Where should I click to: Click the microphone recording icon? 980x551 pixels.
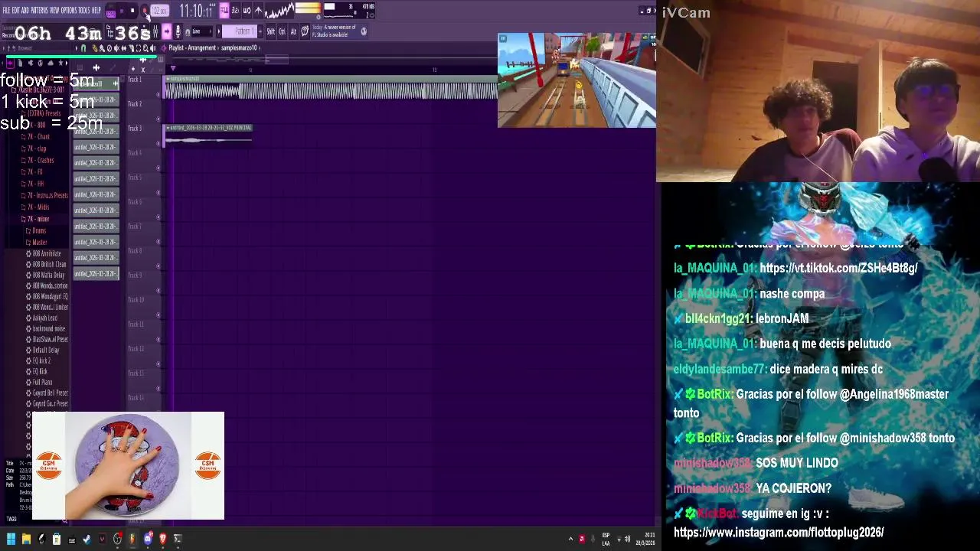click(178, 31)
